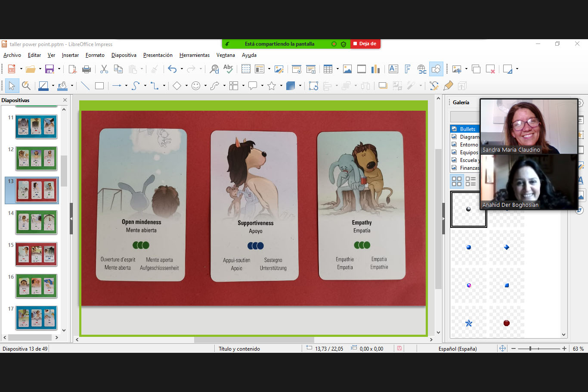
Task: Choose the Select arrow tool
Action: [12, 86]
